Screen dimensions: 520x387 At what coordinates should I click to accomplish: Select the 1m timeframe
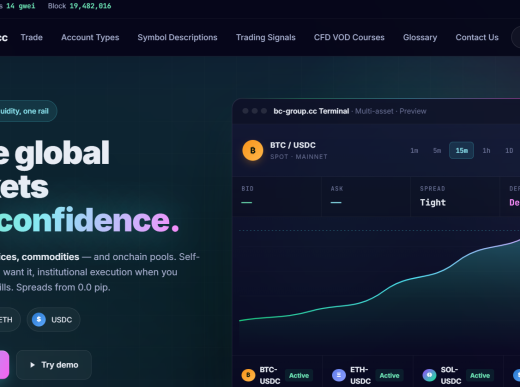coord(414,151)
